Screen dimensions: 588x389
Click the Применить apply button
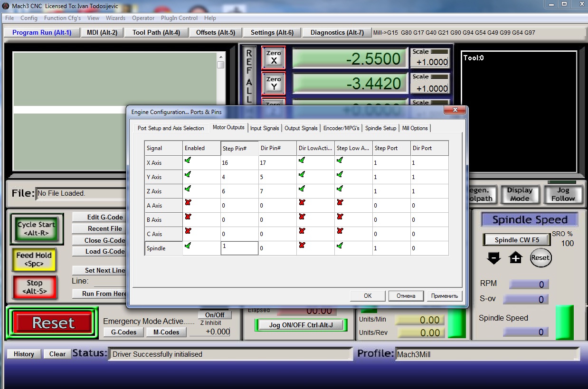tap(445, 295)
